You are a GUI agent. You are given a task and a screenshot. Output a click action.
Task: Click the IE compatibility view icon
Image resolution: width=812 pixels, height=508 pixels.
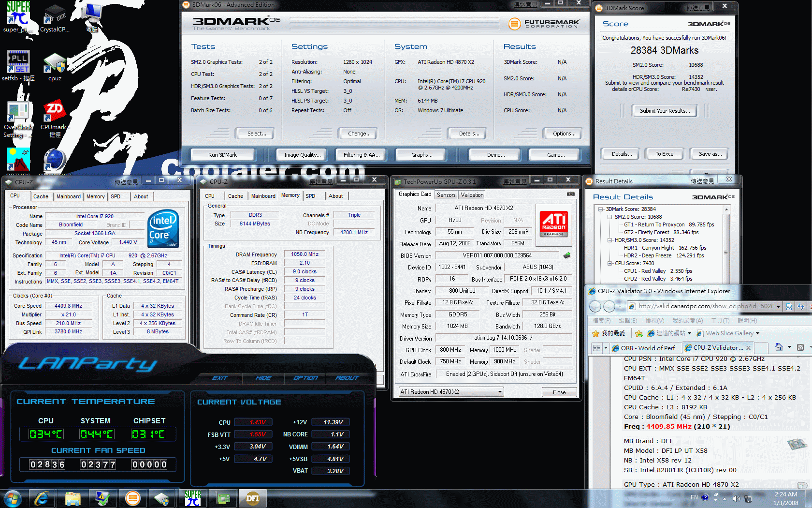point(789,306)
